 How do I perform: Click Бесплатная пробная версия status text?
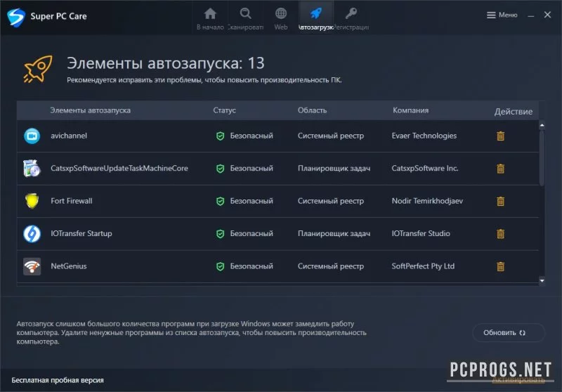click(x=58, y=381)
